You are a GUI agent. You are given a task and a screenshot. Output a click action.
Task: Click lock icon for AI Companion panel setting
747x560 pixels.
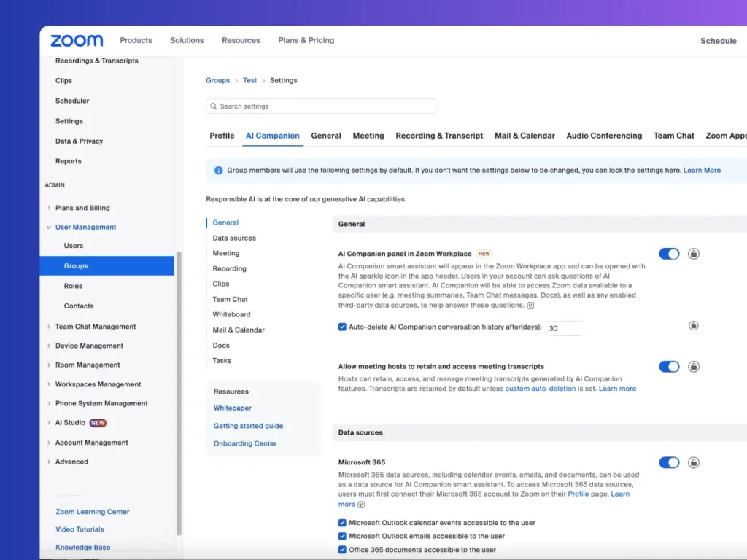click(x=693, y=254)
